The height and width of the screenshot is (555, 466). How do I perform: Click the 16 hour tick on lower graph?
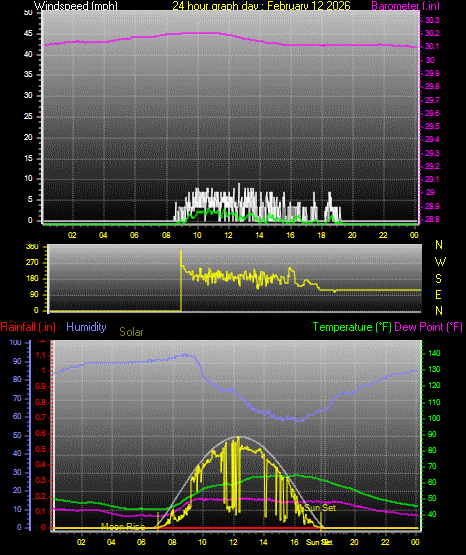tap(294, 542)
